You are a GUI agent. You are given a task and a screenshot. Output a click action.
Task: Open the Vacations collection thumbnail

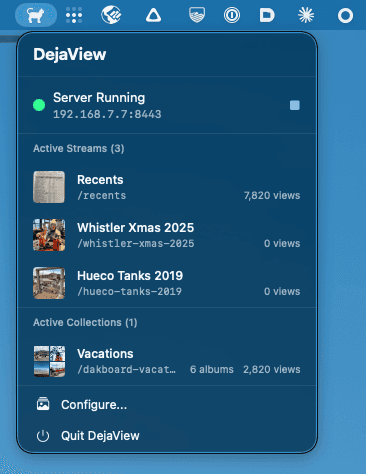pos(49,361)
